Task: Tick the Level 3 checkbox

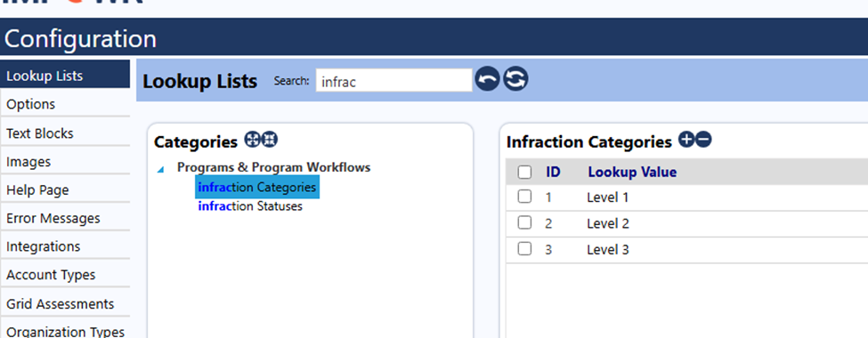Action: pyautogui.click(x=524, y=249)
